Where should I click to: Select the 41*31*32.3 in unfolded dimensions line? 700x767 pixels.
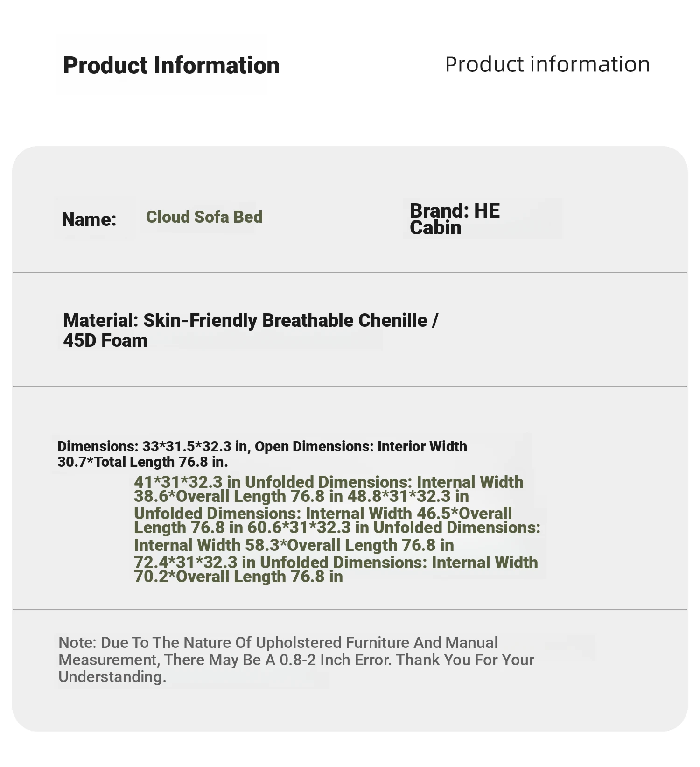click(x=329, y=482)
